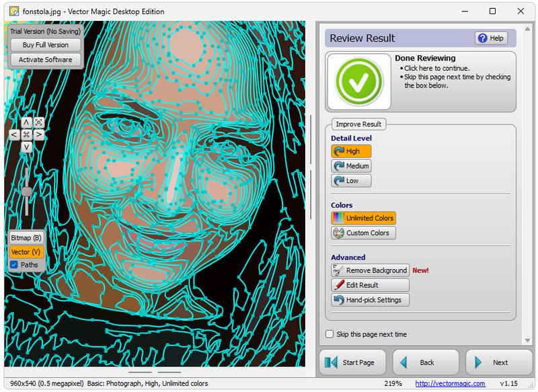Check Skip this page next time
The image size is (538, 392).
click(330, 334)
